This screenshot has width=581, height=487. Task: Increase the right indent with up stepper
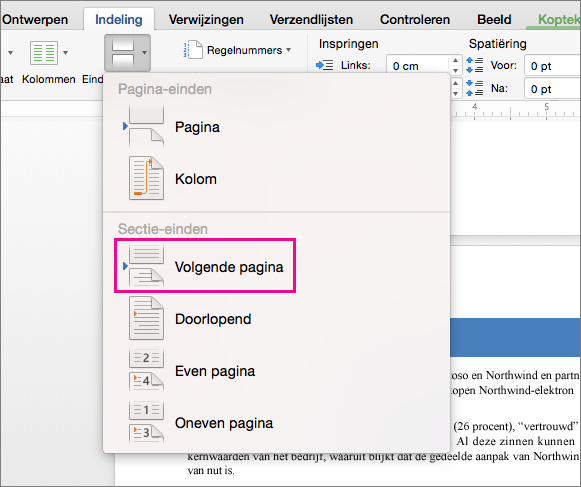pyautogui.click(x=455, y=83)
